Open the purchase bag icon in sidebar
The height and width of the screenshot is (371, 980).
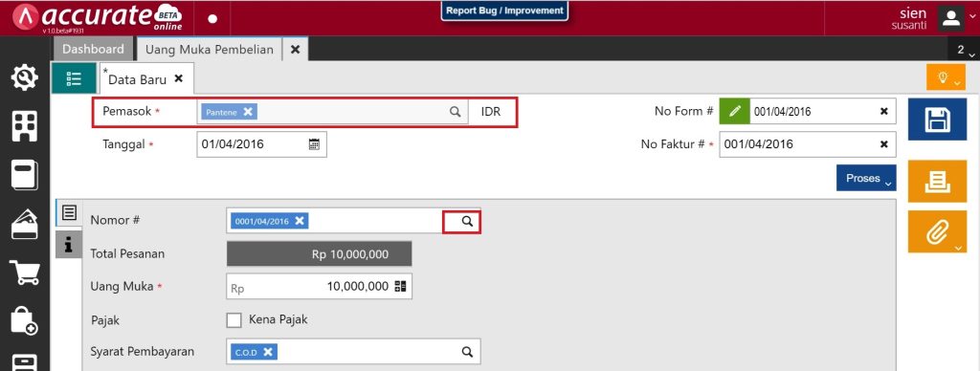(x=25, y=321)
